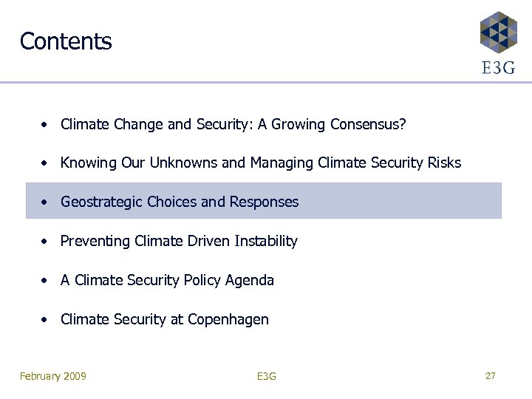Go to A Climate Security Policy Agenda
The width and height of the screenshot is (532, 399).
[167, 280]
